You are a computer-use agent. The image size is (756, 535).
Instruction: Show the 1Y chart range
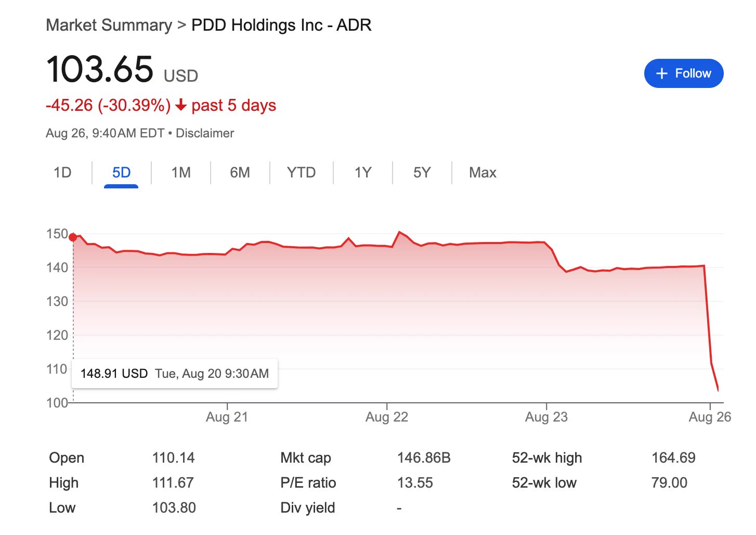click(x=363, y=172)
